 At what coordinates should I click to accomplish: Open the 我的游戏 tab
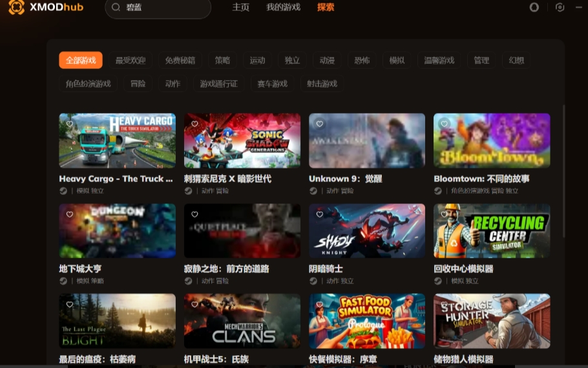pos(283,8)
